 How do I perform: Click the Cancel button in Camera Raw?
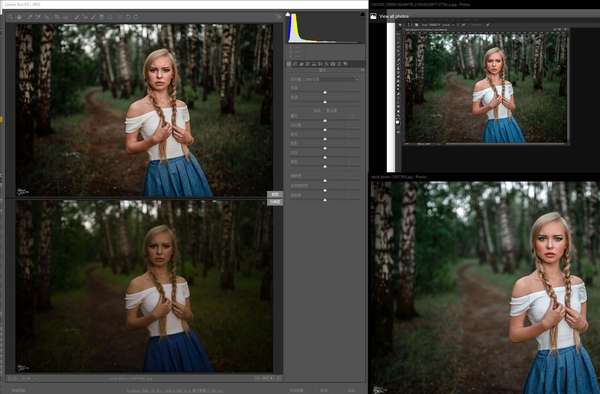[324, 391]
